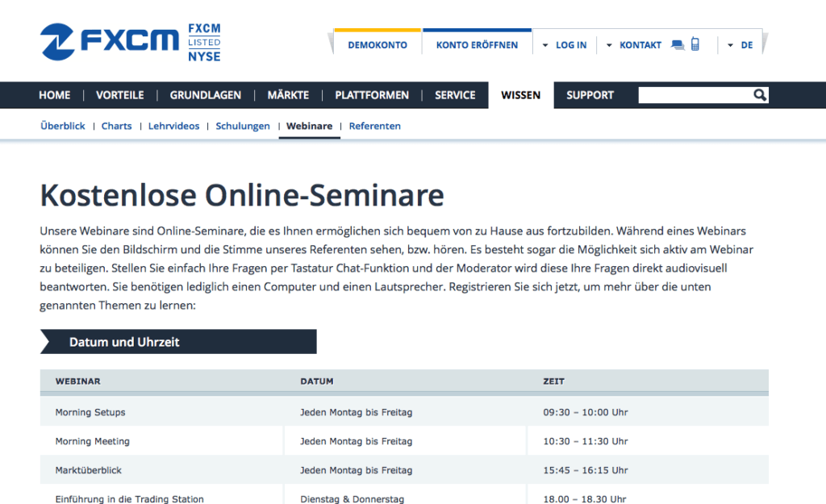The width and height of the screenshot is (826, 504).
Task: Click into the site search field
Action: [695, 95]
